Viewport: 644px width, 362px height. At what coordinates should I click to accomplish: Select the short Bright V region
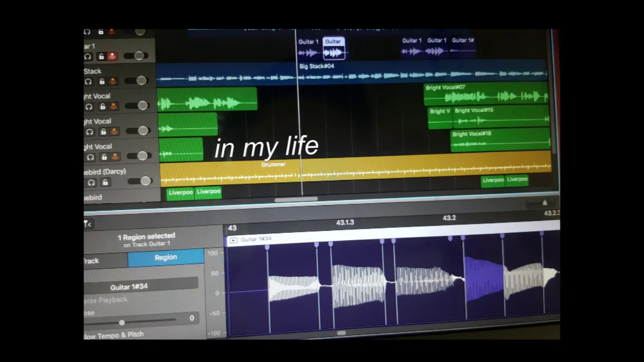tap(440, 118)
